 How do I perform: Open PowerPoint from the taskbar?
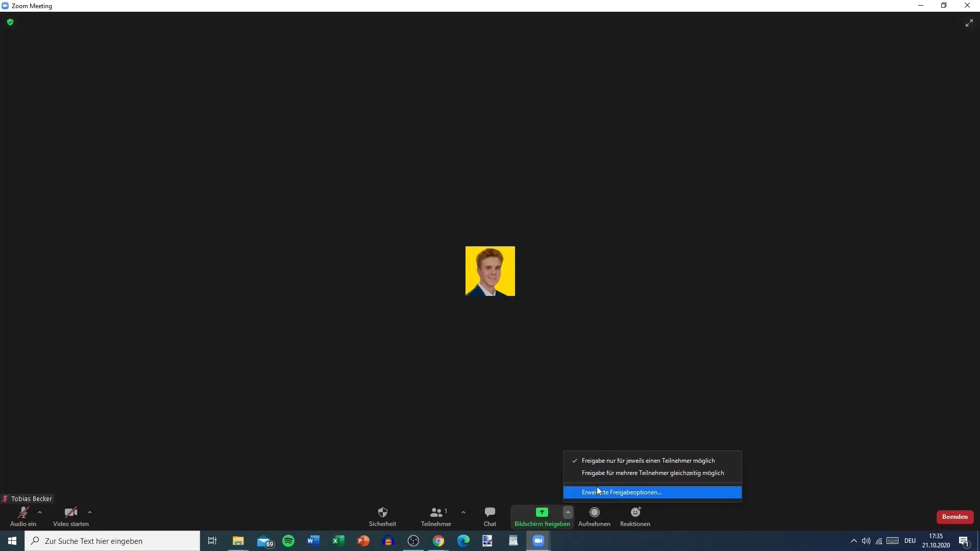[x=363, y=541]
